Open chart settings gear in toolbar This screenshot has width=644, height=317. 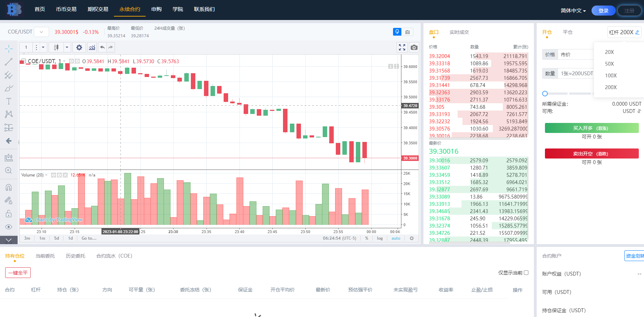(79, 47)
